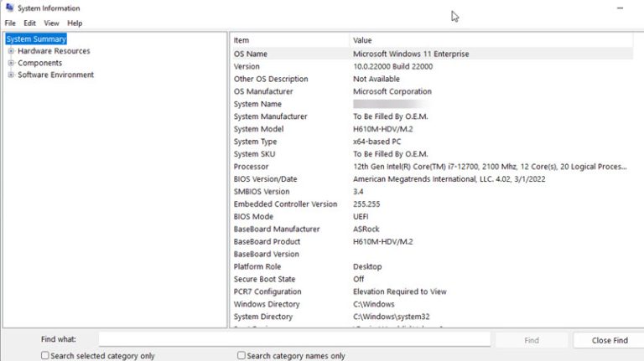The height and width of the screenshot is (361, 644).
Task: Select System Summary in the tree
Action: point(36,39)
